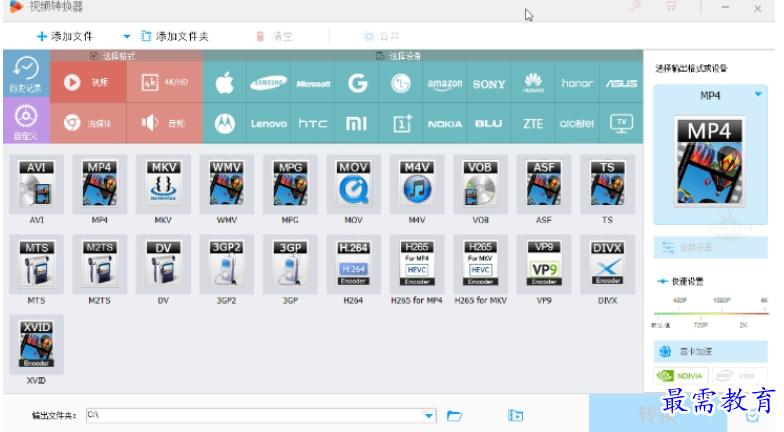Select WMV as output format
Screen dimensions: 784x432
tap(226, 184)
